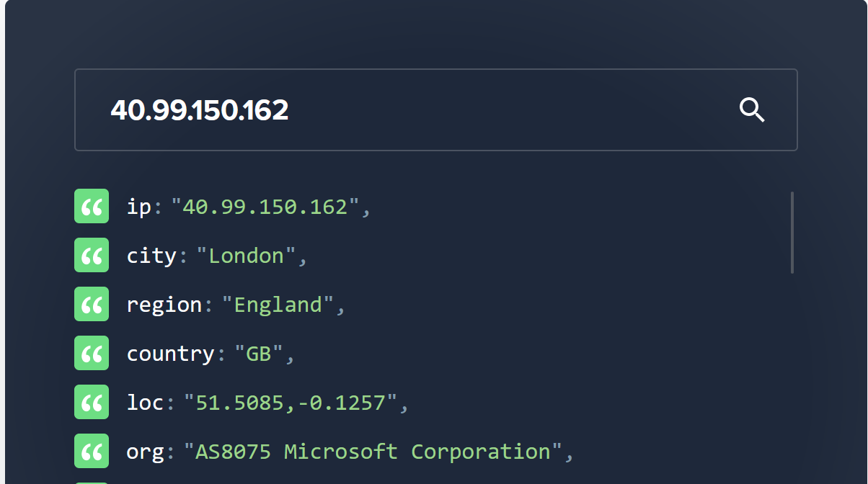Click the quote icon beside the loc field
Image resolution: width=868 pixels, height=484 pixels.
coord(91,402)
